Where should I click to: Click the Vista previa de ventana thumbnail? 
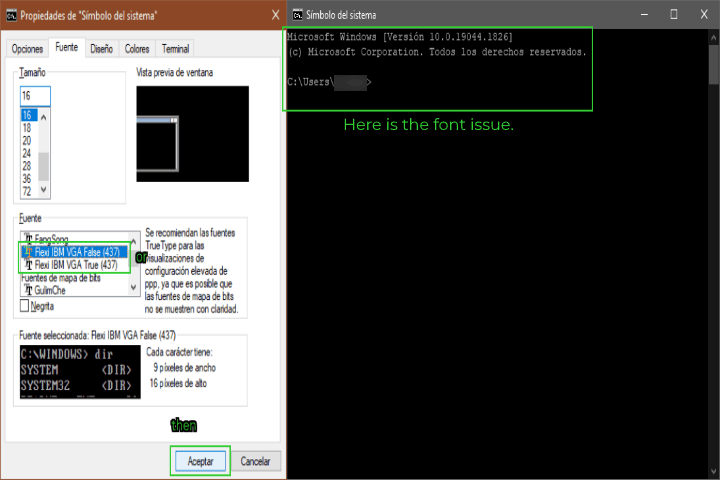pyautogui.click(x=192, y=134)
